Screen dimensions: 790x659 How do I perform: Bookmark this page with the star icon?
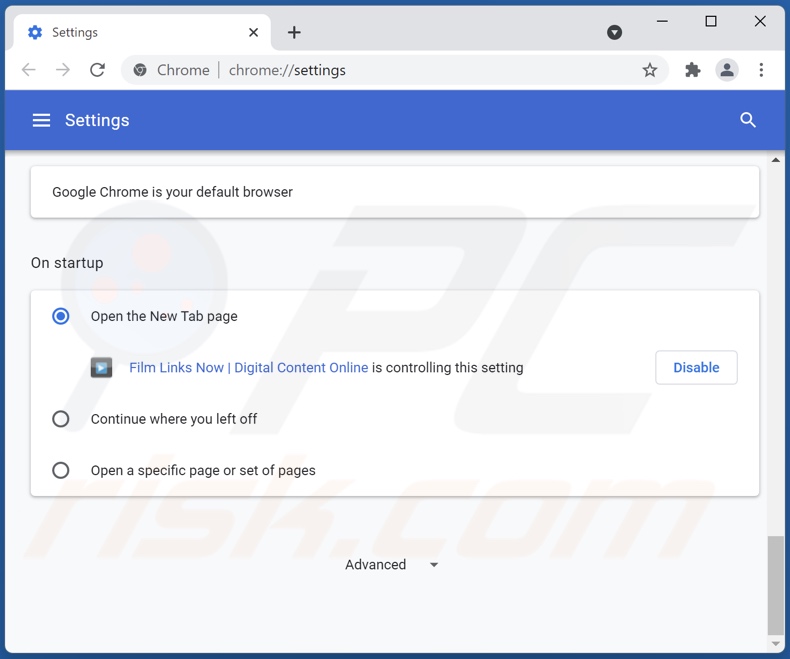click(x=649, y=70)
